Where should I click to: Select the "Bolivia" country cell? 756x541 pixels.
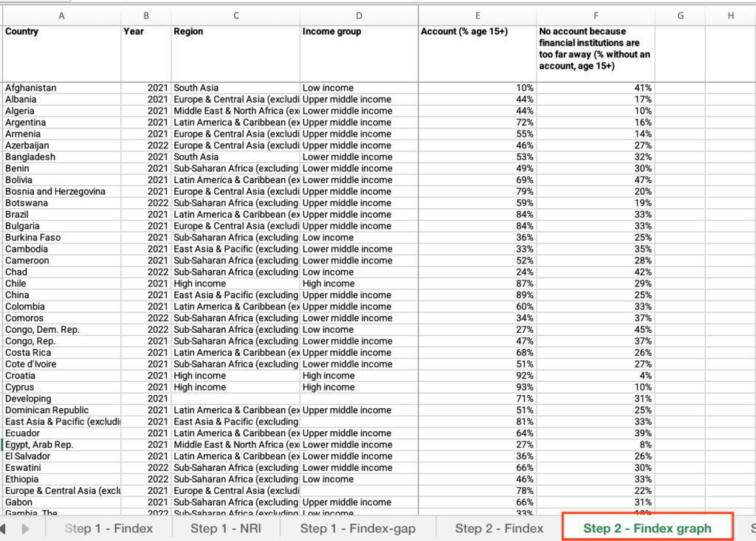pyautogui.click(x=62, y=180)
